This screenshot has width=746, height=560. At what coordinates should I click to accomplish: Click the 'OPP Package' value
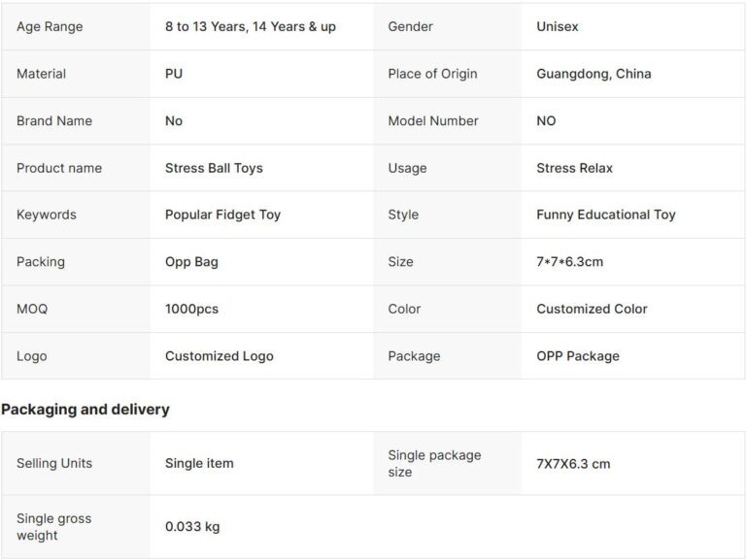[577, 356]
